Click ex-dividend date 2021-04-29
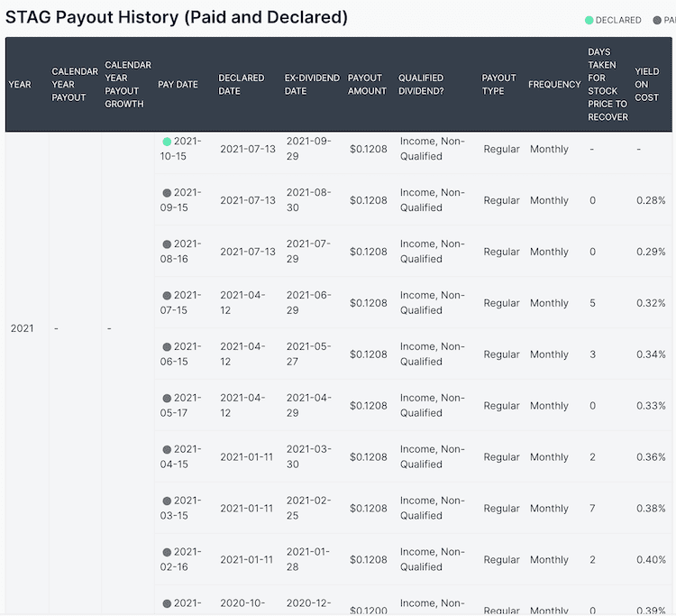 tap(308, 406)
